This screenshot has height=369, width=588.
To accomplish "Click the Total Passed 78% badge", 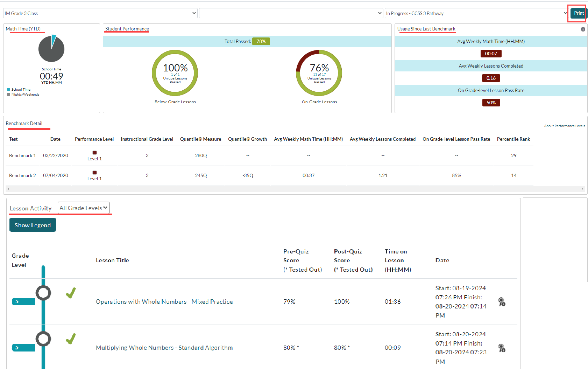I will coord(261,41).
